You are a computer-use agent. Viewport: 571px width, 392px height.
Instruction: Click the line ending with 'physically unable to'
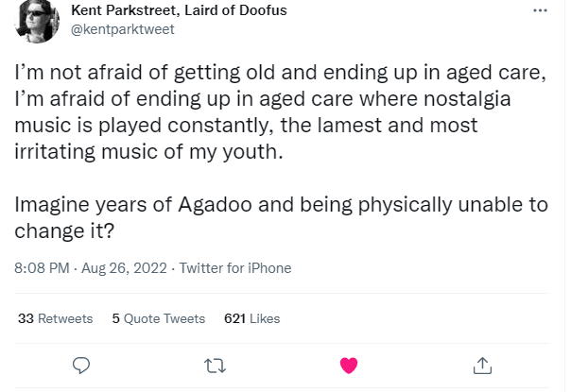(x=281, y=206)
